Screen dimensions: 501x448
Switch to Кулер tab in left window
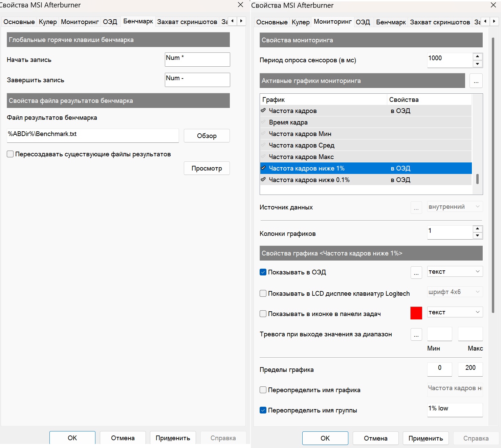tap(48, 22)
